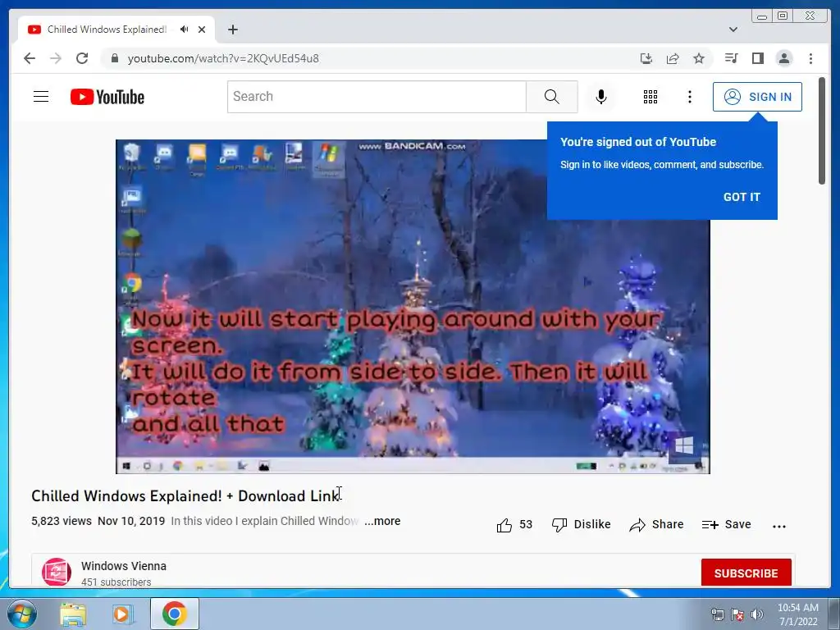
Task: Open YouTube hamburger guide menu
Action: click(41, 97)
